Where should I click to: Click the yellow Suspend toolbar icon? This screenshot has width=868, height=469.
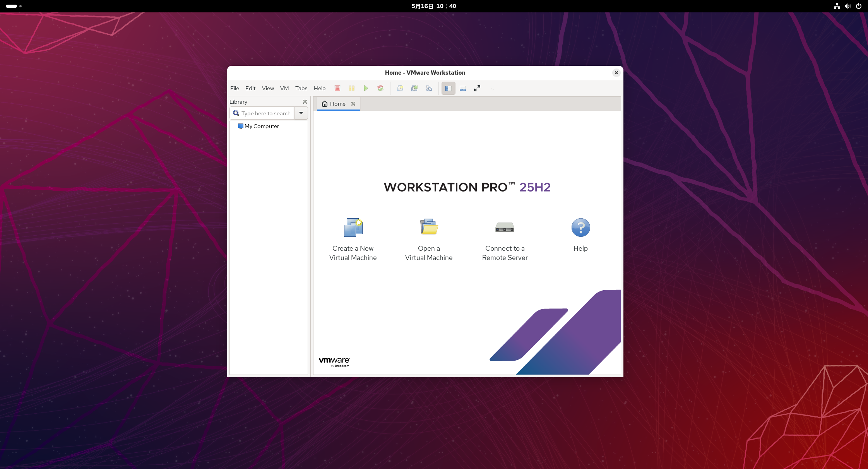pos(352,88)
